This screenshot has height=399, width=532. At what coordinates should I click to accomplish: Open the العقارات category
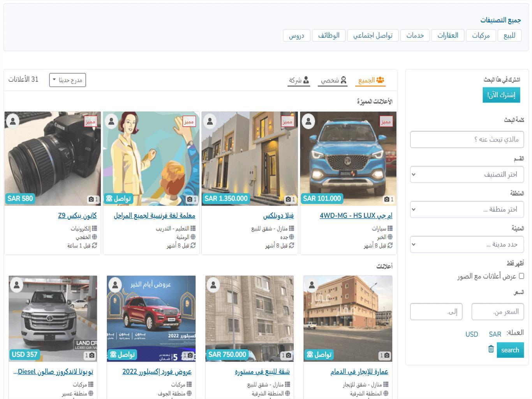(447, 35)
